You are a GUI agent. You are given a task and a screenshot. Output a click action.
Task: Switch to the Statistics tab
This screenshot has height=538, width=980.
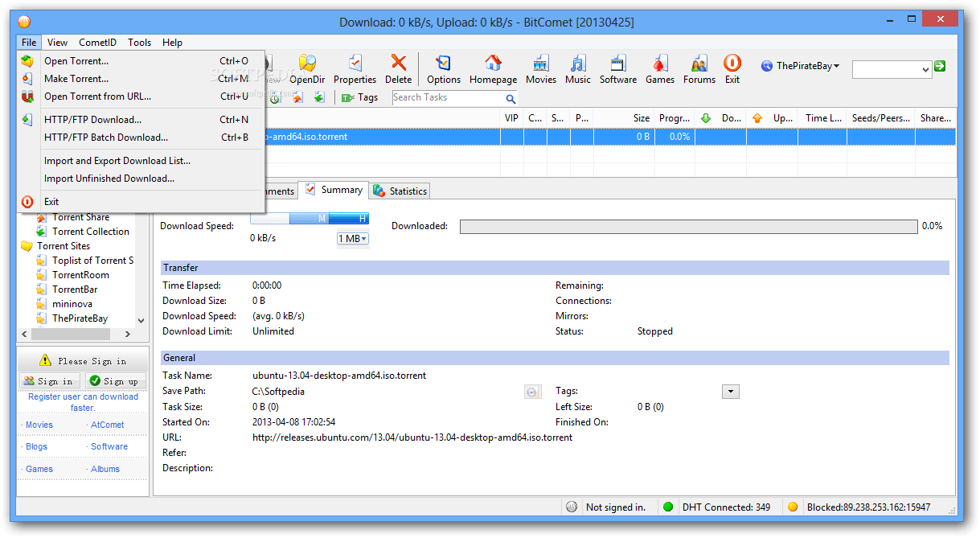(400, 191)
